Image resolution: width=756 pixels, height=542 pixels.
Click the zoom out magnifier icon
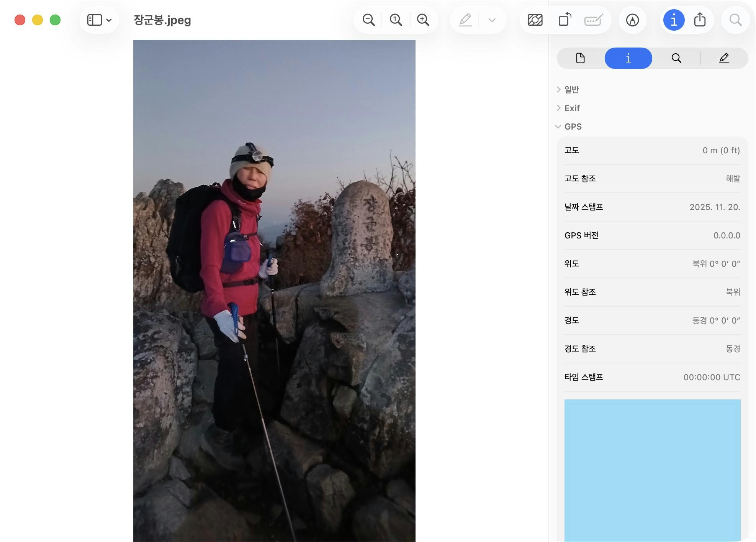point(368,20)
